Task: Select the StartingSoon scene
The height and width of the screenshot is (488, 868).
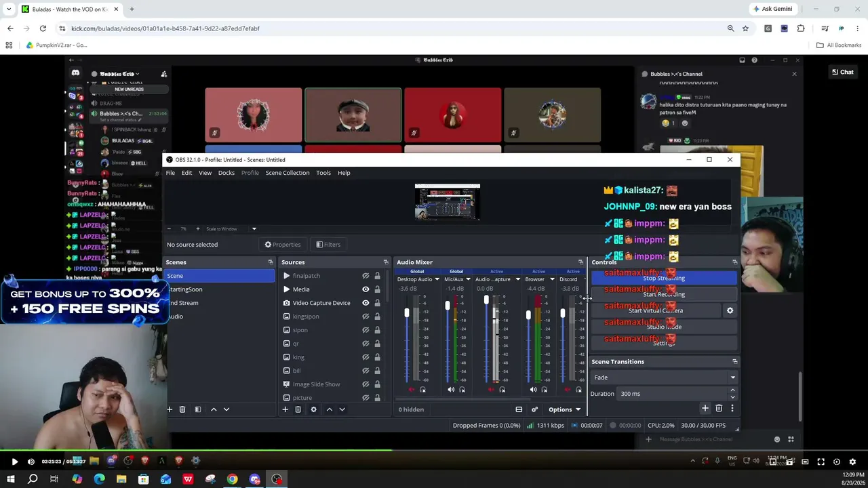Action: pos(220,289)
